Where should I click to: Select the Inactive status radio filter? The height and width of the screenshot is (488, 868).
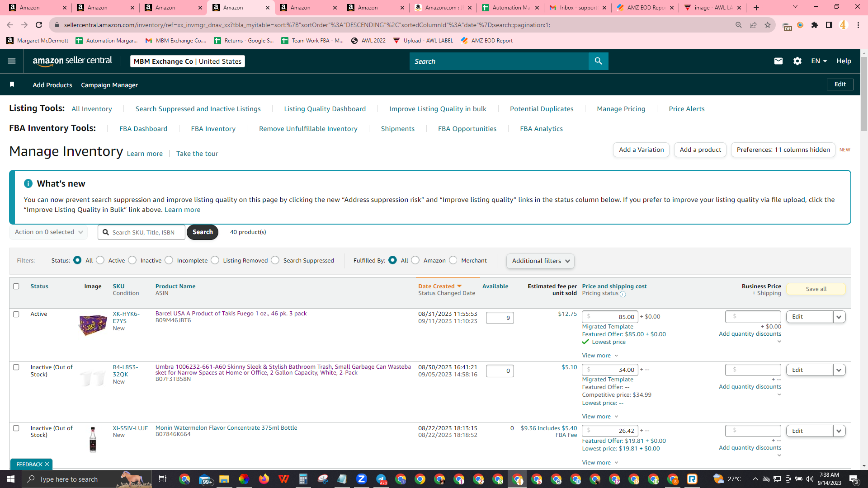click(x=132, y=260)
